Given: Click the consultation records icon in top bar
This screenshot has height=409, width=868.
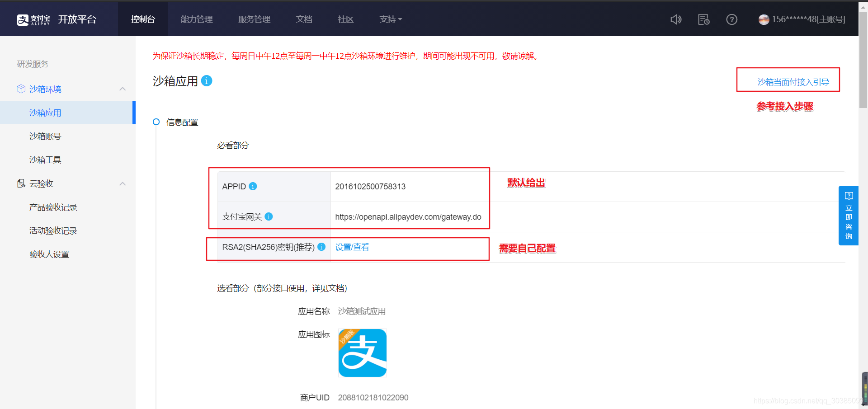Looking at the screenshot, I should coord(703,19).
